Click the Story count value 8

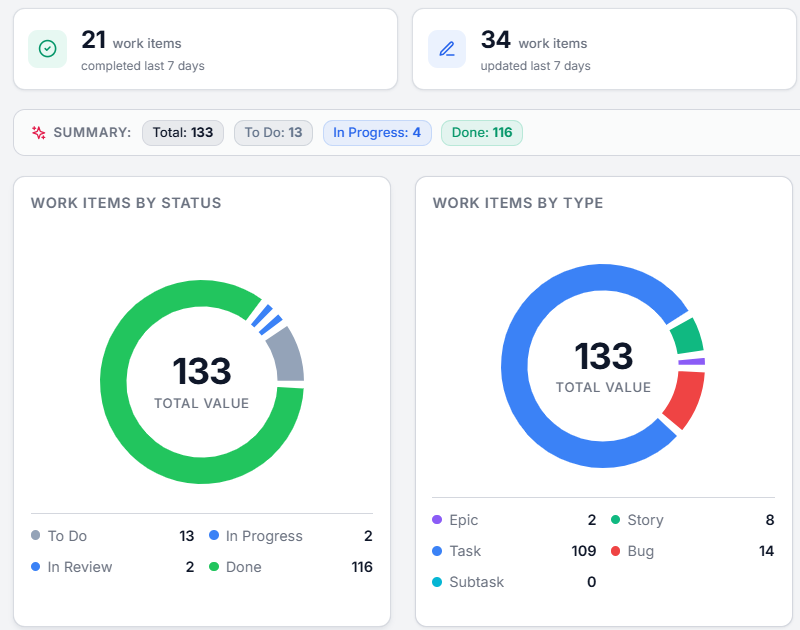770,520
